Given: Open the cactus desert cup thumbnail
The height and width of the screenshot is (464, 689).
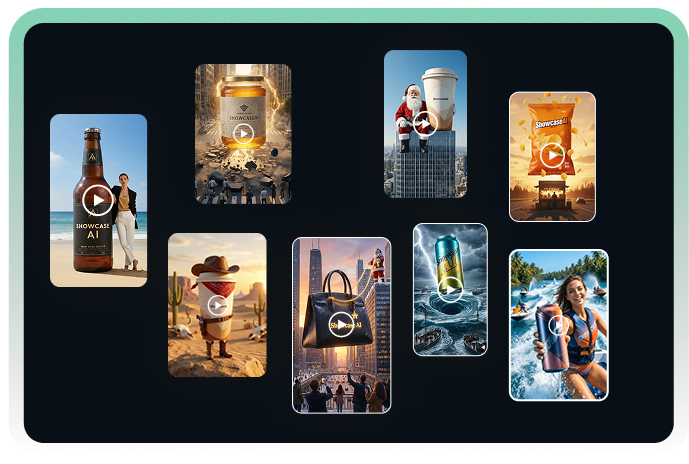Looking at the screenshot, I should pos(217,305).
